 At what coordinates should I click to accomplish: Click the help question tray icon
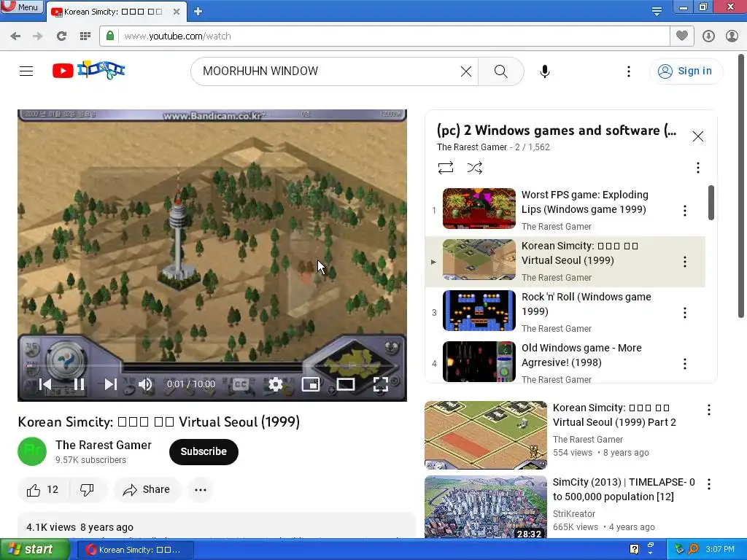(x=634, y=549)
